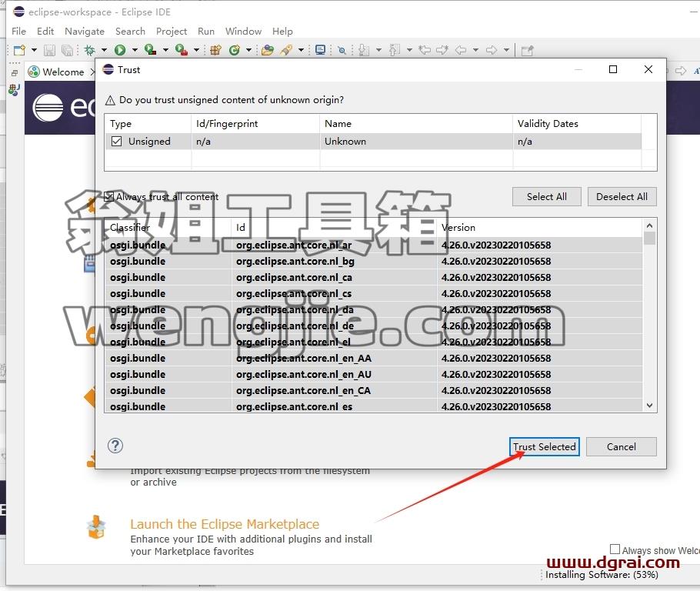
Task: Expand the Run button dropdown arrow
Action: (x=135, y=50)
